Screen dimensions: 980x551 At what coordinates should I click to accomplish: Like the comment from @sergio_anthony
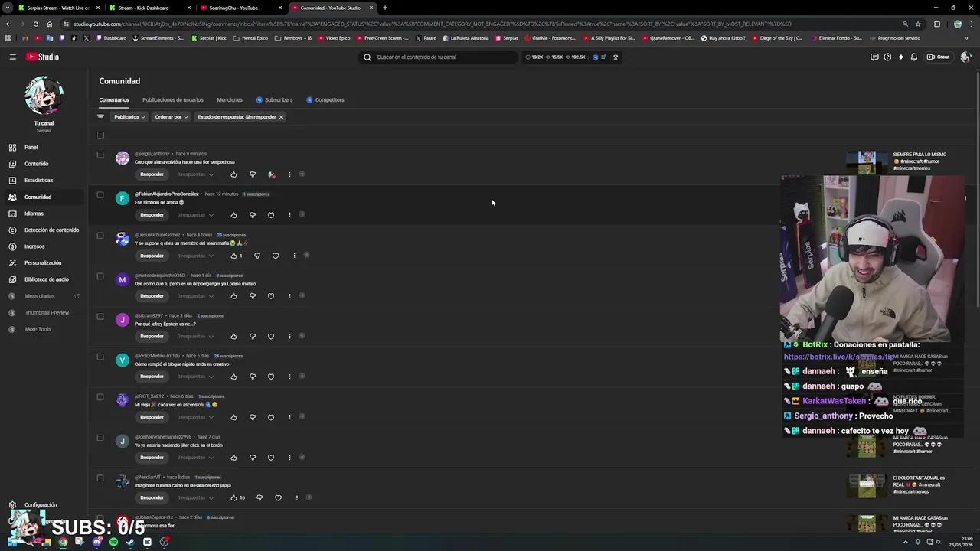[x=234, y=174]
